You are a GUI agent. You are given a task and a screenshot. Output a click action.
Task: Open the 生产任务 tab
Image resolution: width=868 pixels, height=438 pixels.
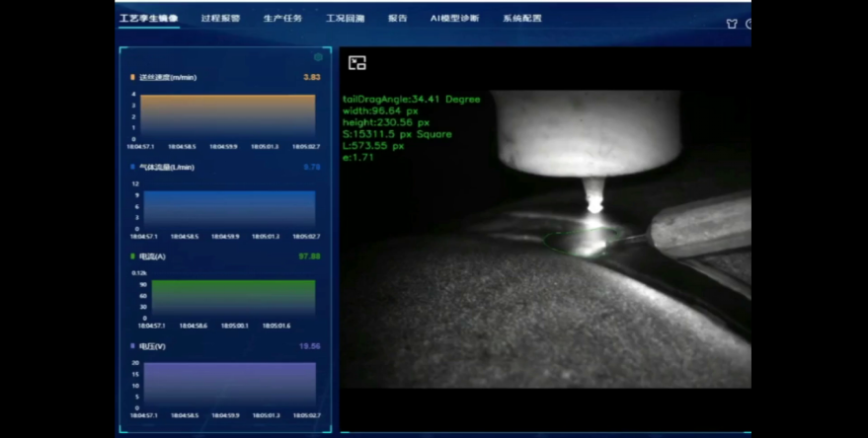(x=282, y=18)
